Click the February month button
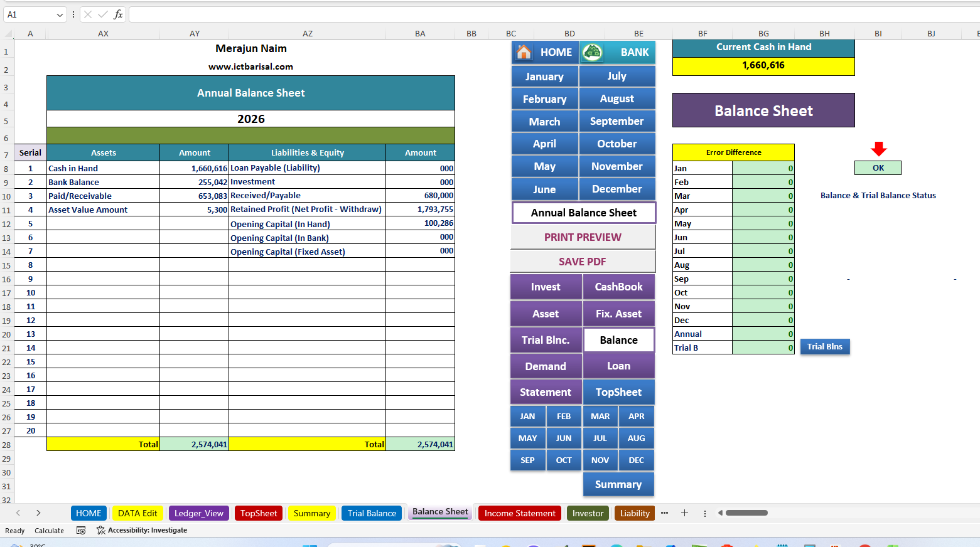 click(x=544, y=99)
